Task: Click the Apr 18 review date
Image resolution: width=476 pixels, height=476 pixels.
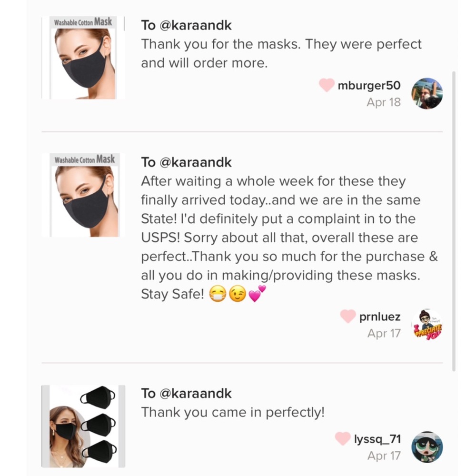Action: click(x=383, y=102)
